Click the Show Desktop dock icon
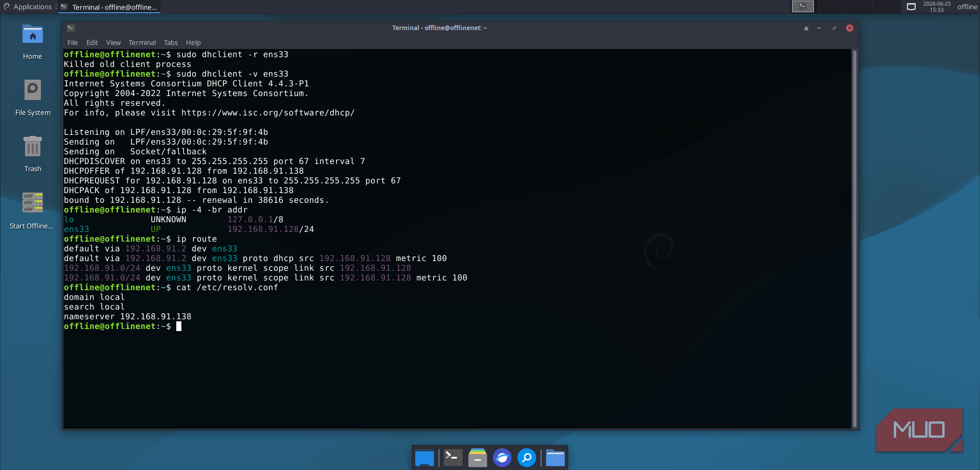The width and height of the screenshot is (980, 470). (x=425, y=458)
